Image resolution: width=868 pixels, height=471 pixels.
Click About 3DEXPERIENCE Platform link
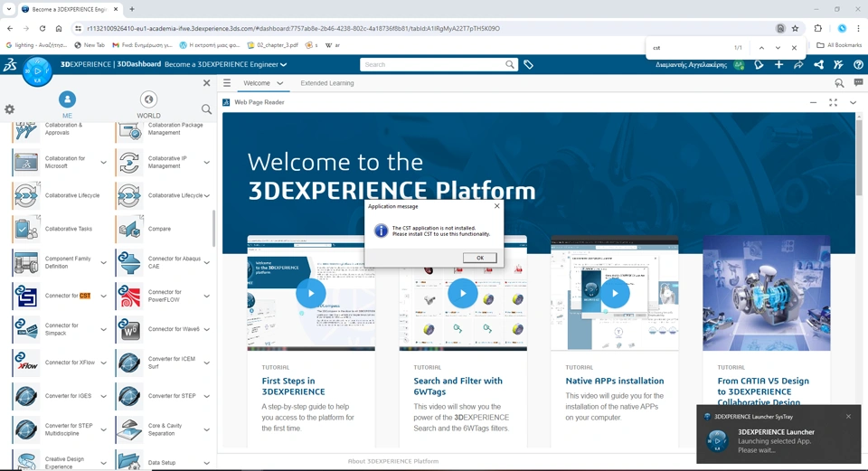pyautogui.click(x=393, y=461)
